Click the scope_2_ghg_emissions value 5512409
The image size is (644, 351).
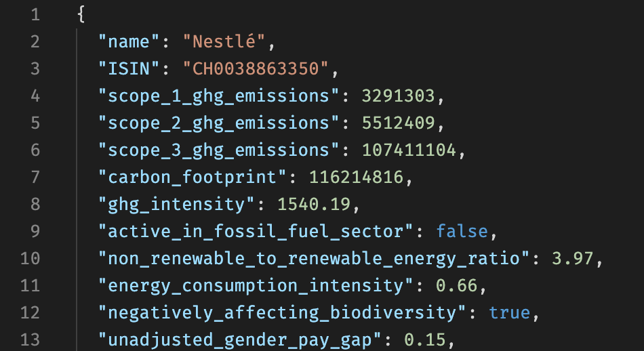coord(398,123)
